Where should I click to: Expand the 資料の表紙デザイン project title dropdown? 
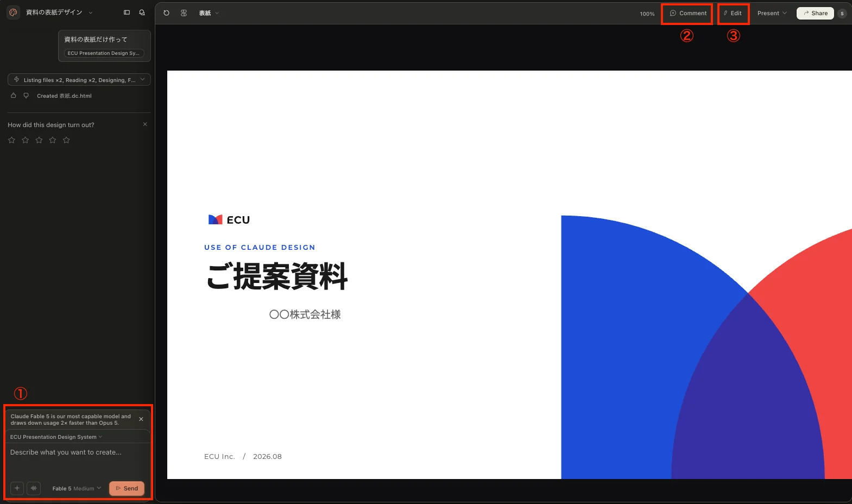pos(59,12)
